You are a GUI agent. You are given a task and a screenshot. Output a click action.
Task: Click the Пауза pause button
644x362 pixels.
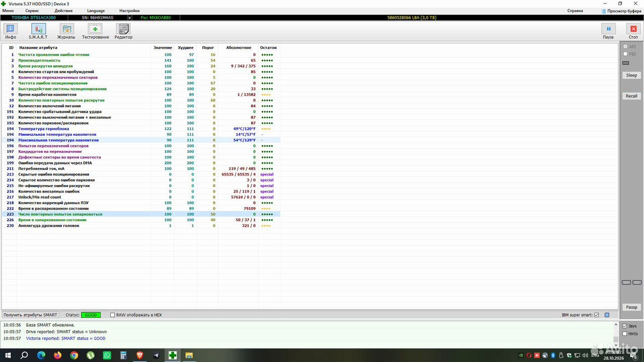coord(608,31)
